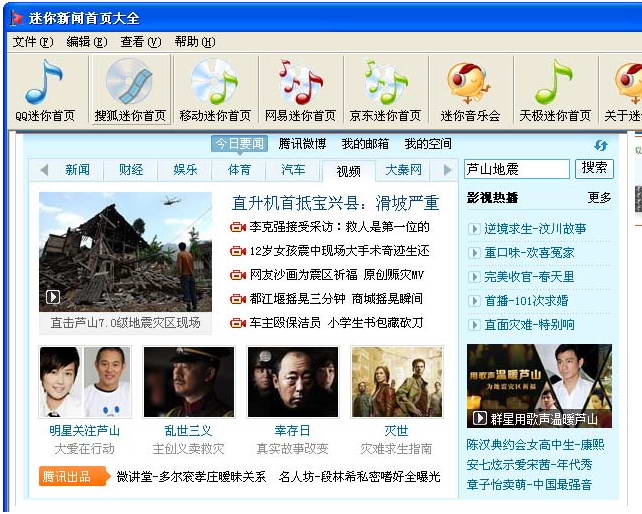Click play icon beside 逆境求生-汶川故事
The height and width of the screenshot is (514, 642).
click(474, 229)
